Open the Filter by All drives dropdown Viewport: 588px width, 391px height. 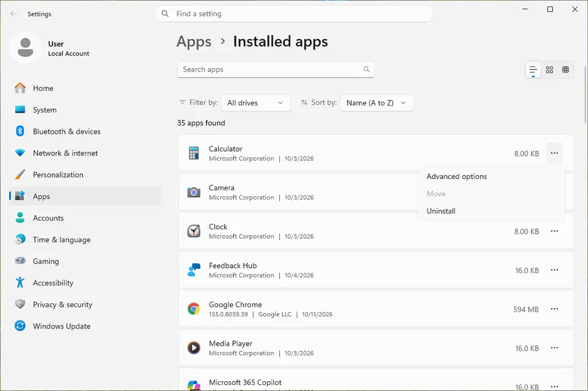[256, 103]
